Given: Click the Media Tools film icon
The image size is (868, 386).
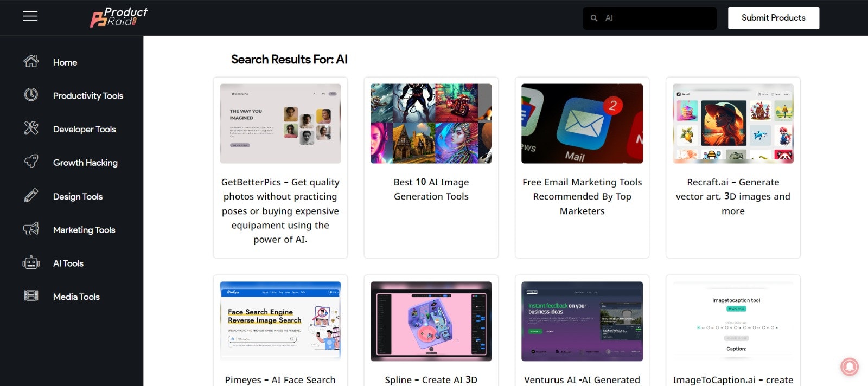Looking at the screenshot, I should click(31, 296).
